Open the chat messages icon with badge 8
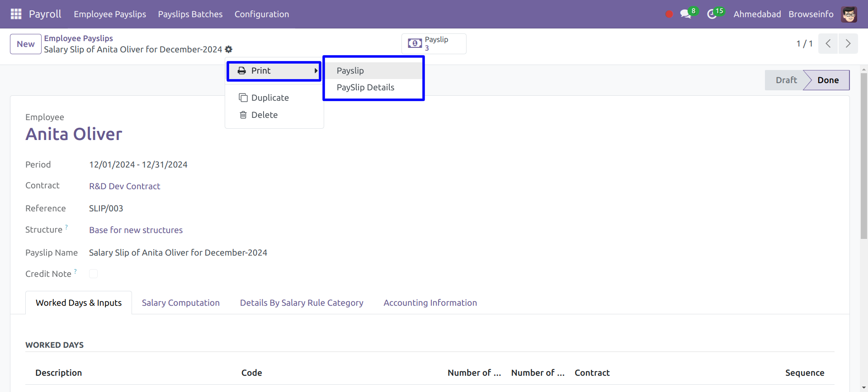The width and height of the screenshot is (868, 392). point(686,14)
